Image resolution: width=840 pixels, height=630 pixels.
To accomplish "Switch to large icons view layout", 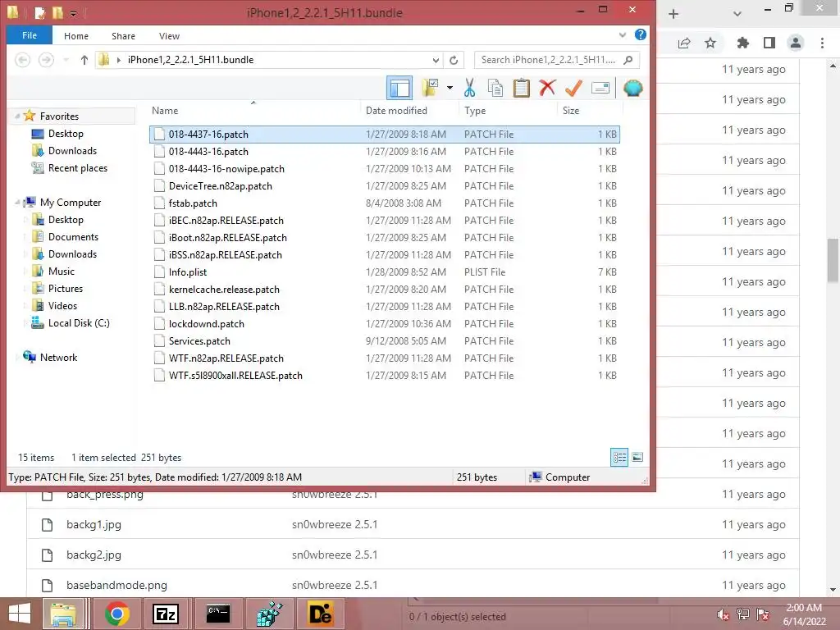I will click(x=637, y=458).
